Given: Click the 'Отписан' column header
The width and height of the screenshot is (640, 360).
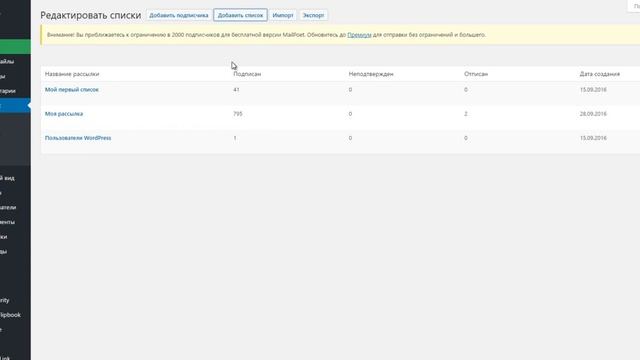Looking at the screenshot, I should pyautogui.click(x=476, y=74).
